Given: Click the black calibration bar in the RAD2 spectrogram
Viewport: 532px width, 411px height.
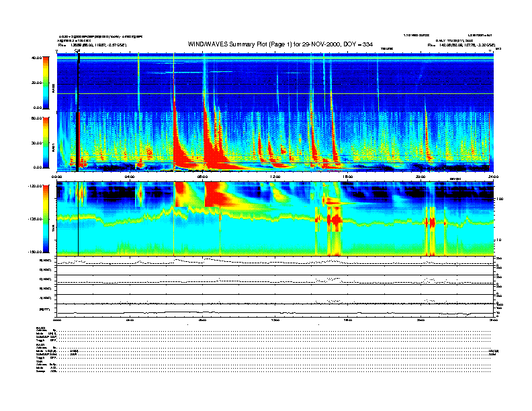Looking at the screenshot, I should pos(79,82).
